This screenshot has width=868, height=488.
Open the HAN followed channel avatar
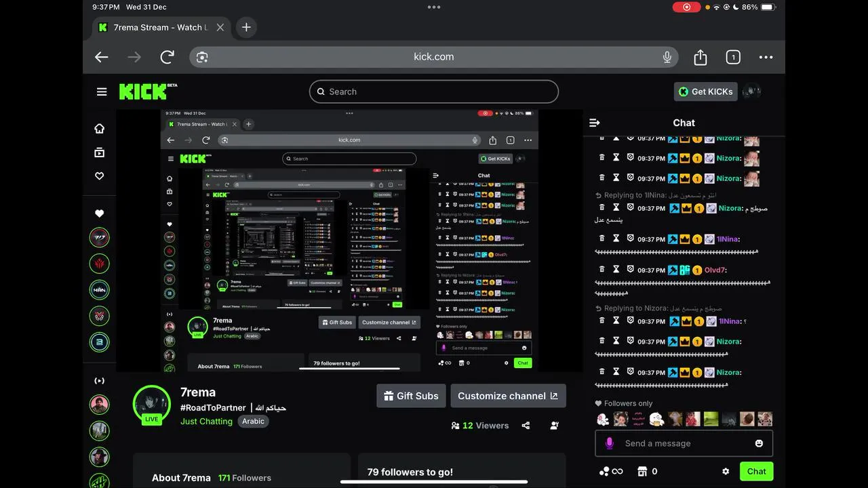coord(100,289)
